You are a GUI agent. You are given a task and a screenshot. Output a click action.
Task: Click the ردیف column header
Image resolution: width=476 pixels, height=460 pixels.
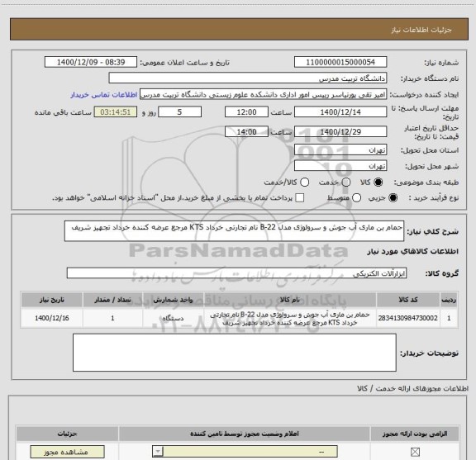[x=449, y=300]
